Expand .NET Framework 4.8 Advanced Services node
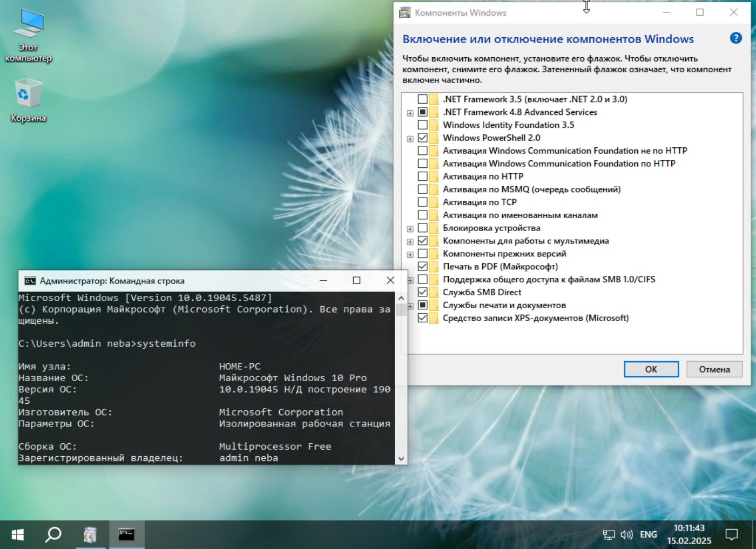The width and height of the screenshot is (756, 549). [x=410, y=113]
